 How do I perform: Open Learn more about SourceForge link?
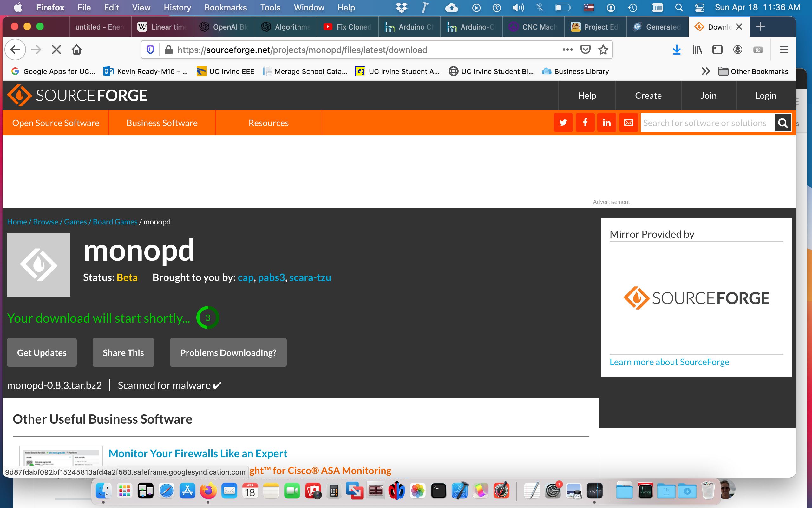pyautogui.click(x=669, y=362)
